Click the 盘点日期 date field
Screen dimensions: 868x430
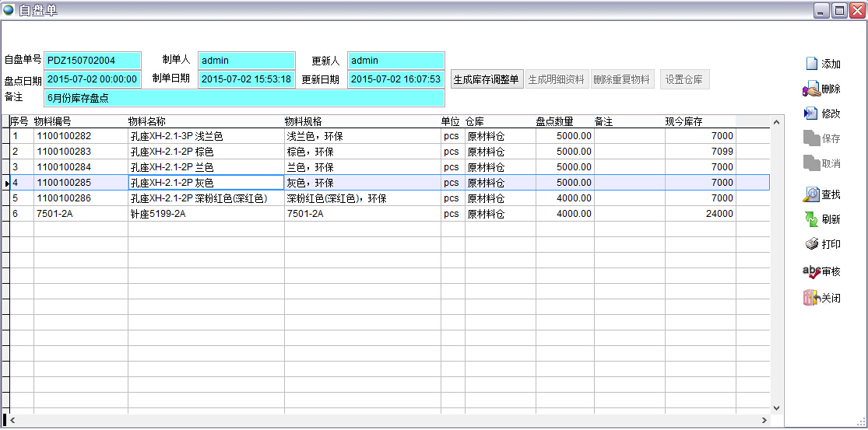(93, 79)
